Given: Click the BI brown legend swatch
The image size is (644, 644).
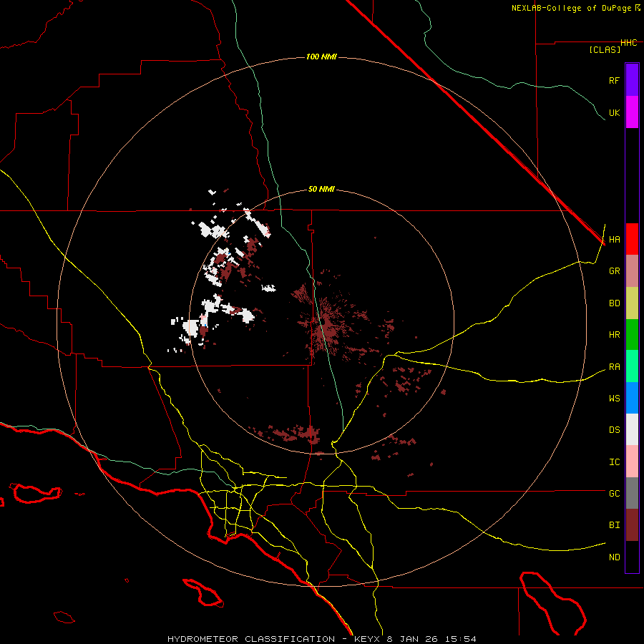Looking at the screenshot, I should [632, 525].
